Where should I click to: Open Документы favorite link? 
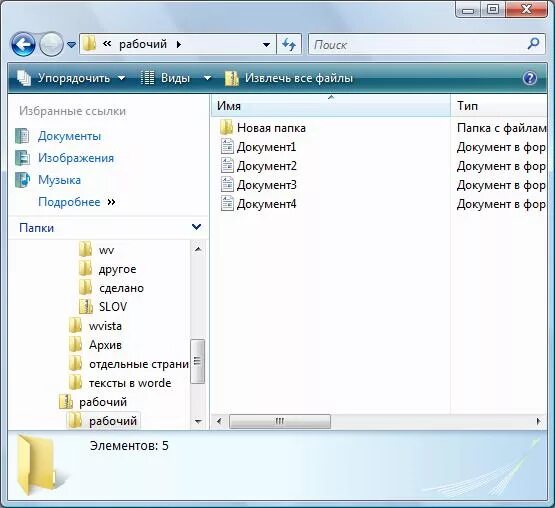click(x=69, y=136)
